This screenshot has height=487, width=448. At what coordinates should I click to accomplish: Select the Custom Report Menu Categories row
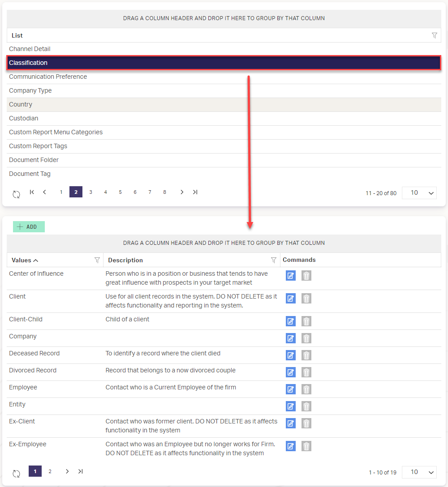click(224, 132)
